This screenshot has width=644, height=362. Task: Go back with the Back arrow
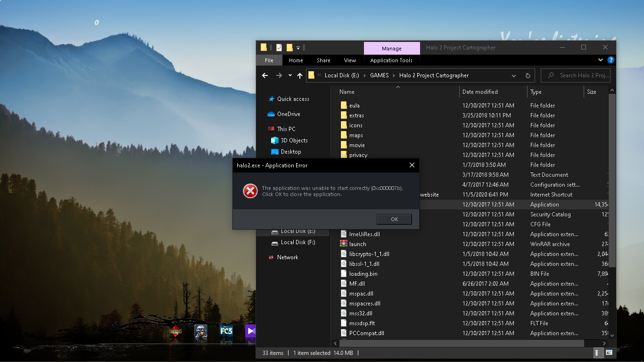click(x=265, y=75)
